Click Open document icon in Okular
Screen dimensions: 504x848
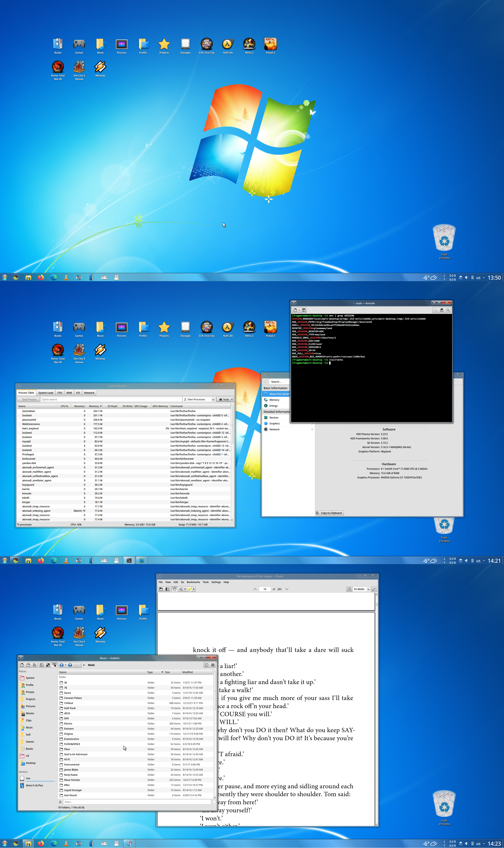click(161, 589)
